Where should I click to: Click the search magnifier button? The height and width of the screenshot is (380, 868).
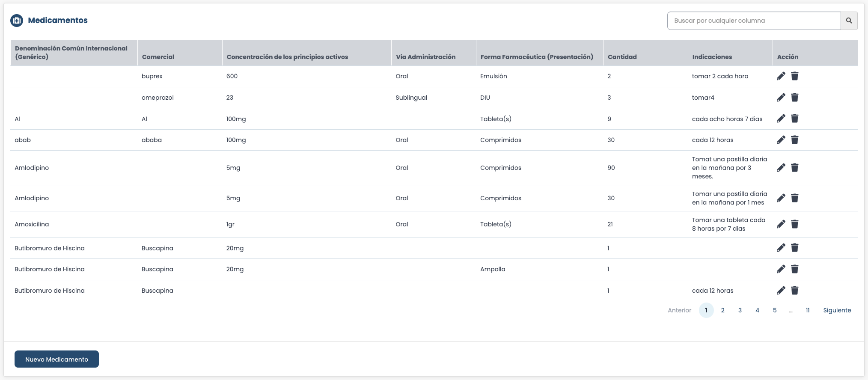849,21
